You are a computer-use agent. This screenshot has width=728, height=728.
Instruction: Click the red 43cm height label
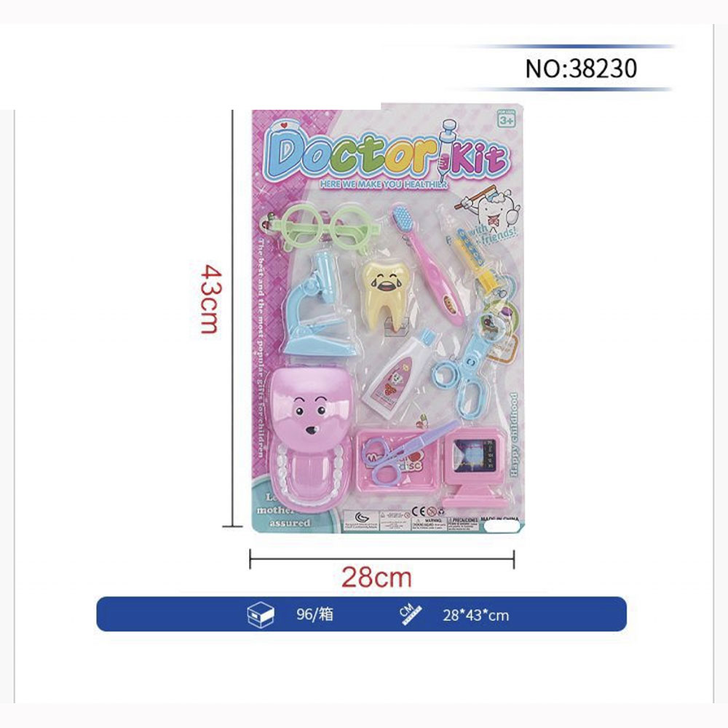tap(208, 298)
